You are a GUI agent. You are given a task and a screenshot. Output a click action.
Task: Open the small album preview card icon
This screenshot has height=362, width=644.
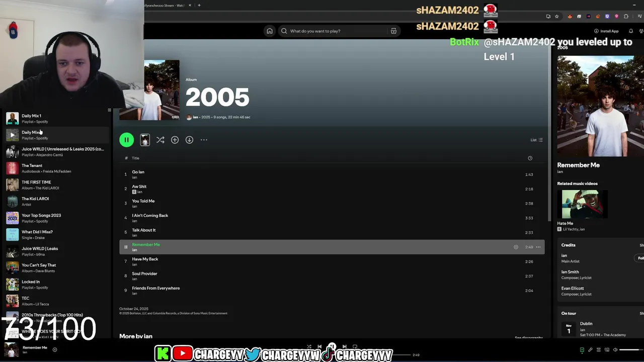145,140
